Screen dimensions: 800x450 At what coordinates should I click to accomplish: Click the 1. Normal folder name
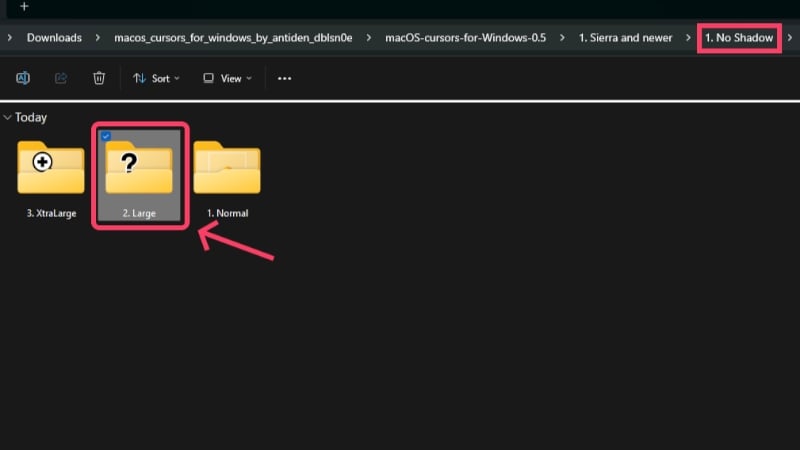click(x=228, y=213)
